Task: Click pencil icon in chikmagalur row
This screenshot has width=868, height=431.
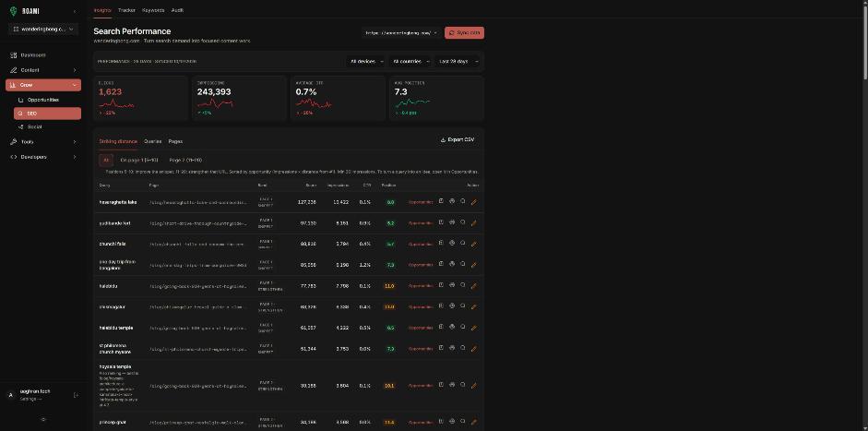Action: click(x=473, y=307)
